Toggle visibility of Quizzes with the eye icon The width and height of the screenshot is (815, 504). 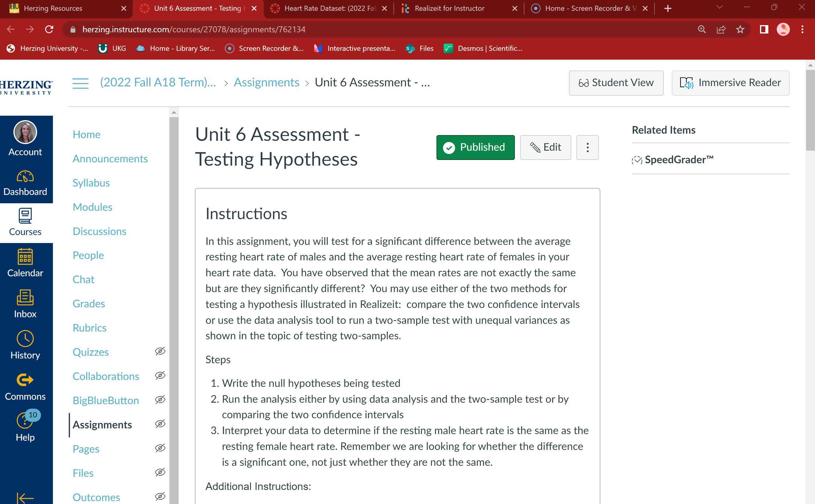[160, 351]
